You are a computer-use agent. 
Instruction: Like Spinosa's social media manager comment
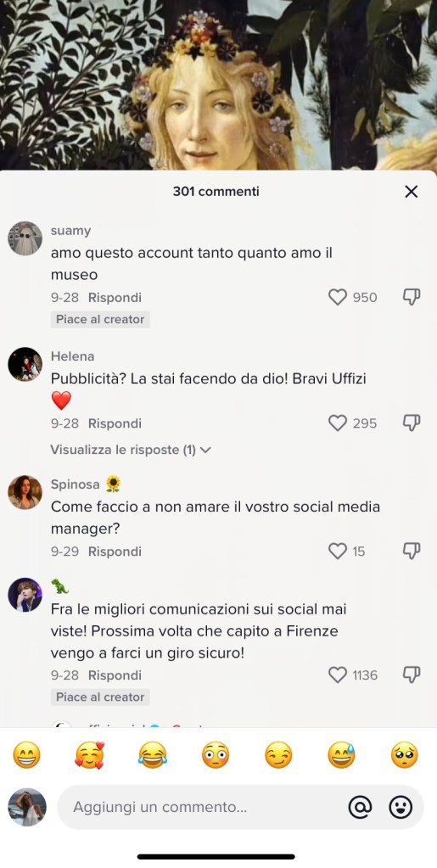338,552
